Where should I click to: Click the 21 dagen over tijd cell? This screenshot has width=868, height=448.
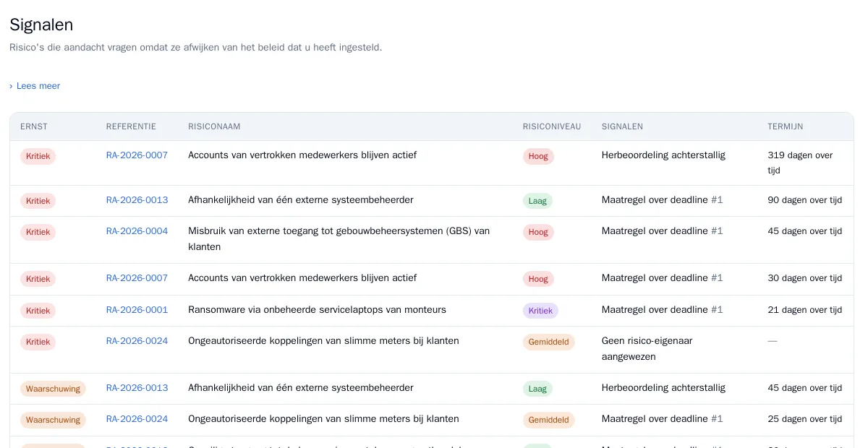(x=804, y=310)
